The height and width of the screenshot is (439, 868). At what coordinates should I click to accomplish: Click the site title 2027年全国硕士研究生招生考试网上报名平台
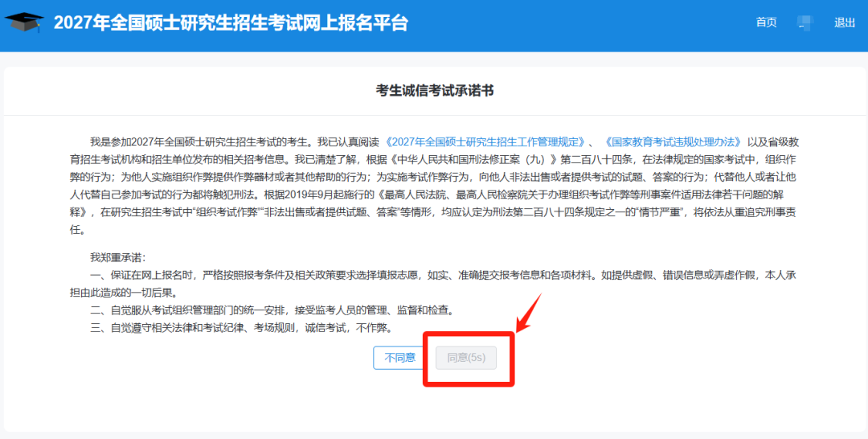(x=231, y=23)
